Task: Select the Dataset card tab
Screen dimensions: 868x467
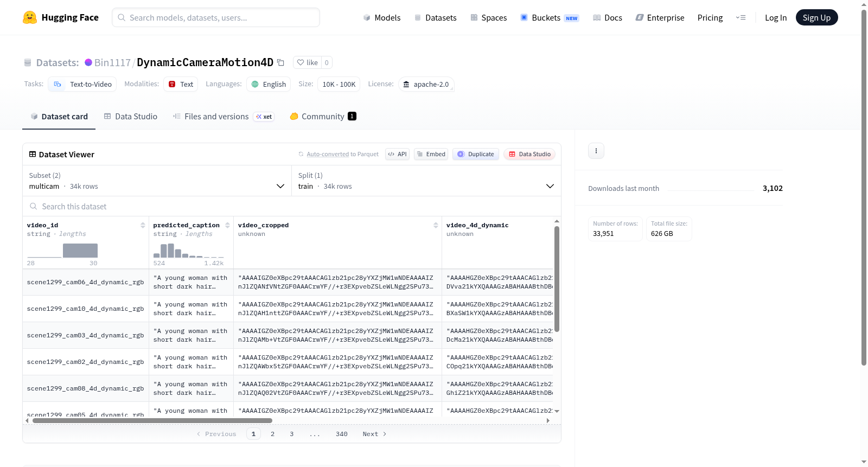Action: 59,116
